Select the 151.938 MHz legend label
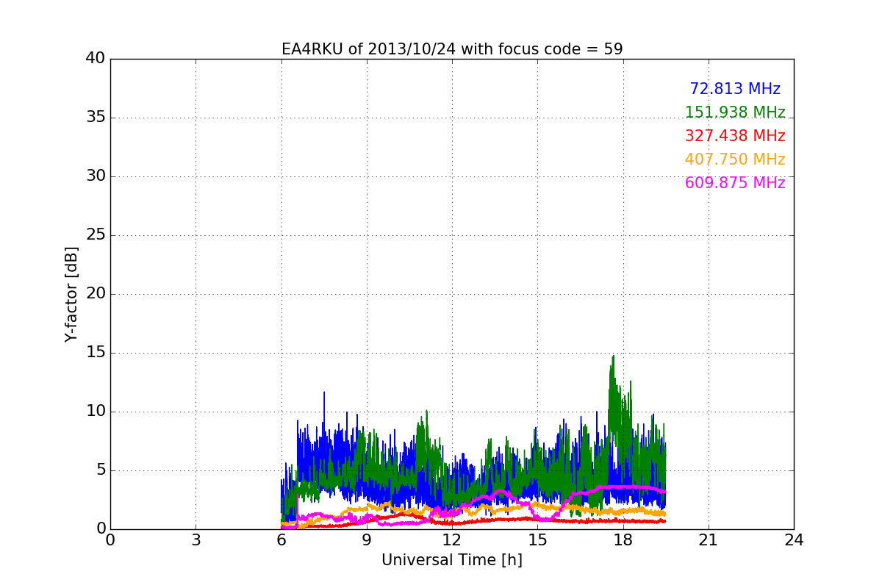 (x=735, y=112)
